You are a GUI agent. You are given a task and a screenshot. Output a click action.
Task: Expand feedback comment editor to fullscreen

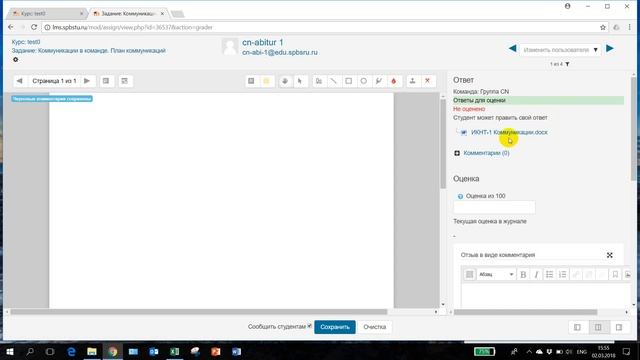point(609,255)
